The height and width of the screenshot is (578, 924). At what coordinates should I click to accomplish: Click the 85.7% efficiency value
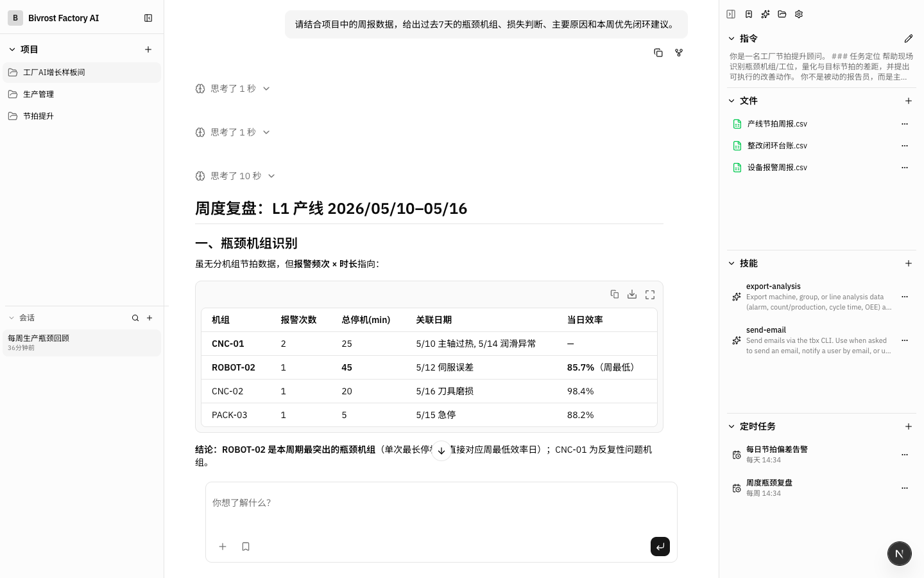pyautogui.click(x=581, y=367)
